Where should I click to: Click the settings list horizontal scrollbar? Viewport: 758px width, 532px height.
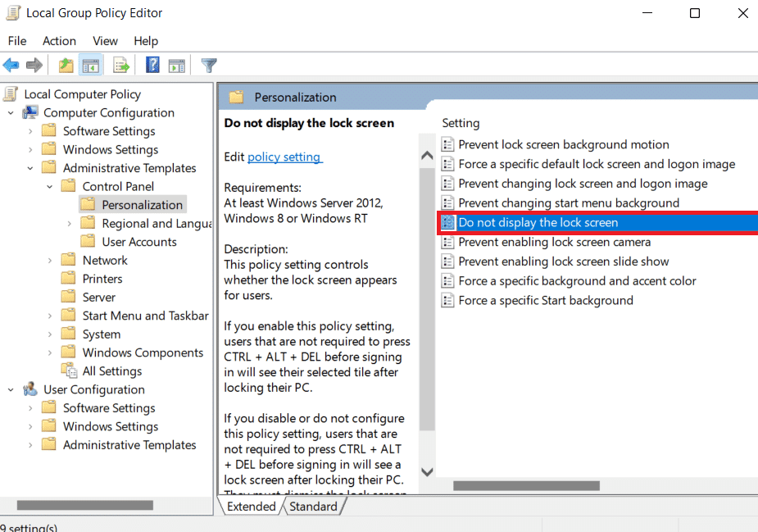pos(526,485)
